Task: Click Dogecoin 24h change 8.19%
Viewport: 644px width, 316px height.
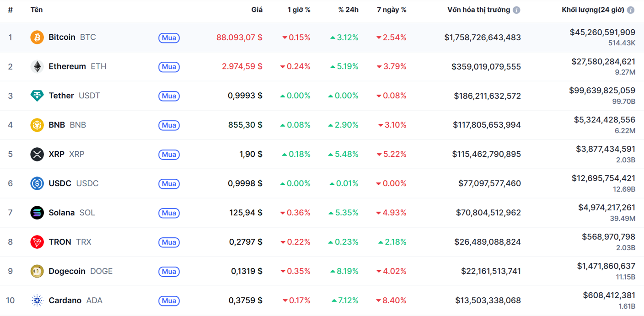Action: point(344,271)
